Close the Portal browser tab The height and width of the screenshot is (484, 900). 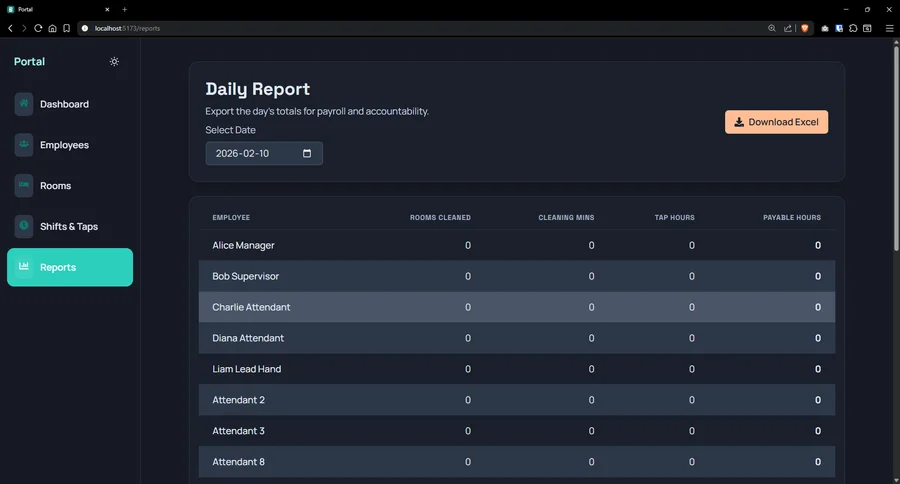point(107,9)
